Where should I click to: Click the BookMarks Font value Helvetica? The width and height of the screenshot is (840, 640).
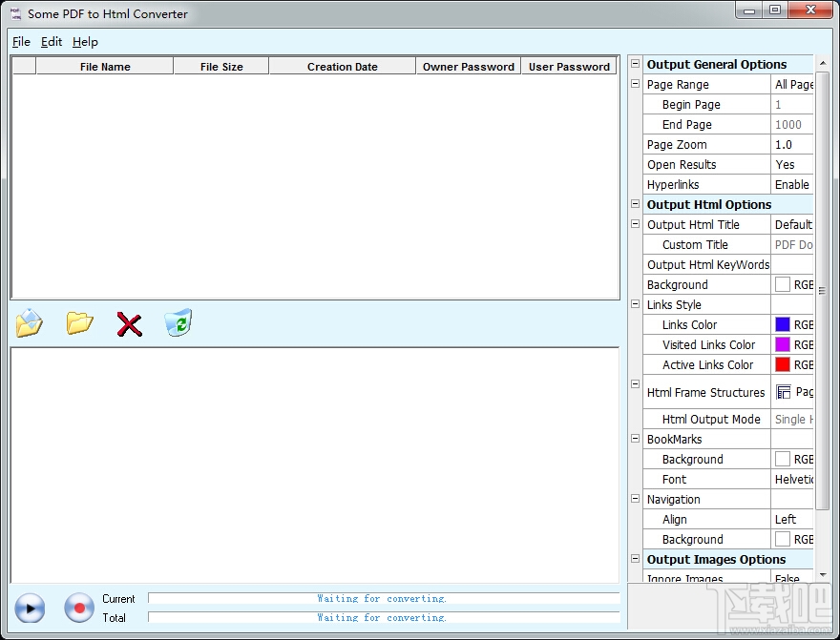click(x=792, y=480)
